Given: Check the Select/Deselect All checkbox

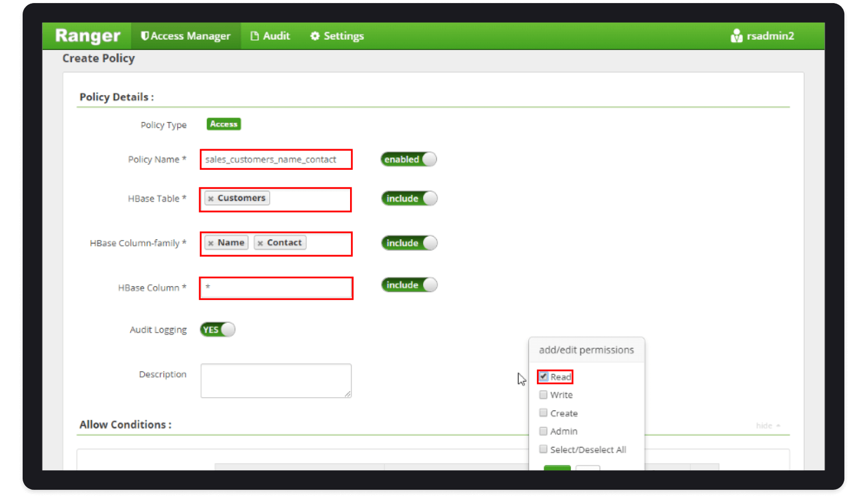Looking at the screenshot, I should point(543,449).
